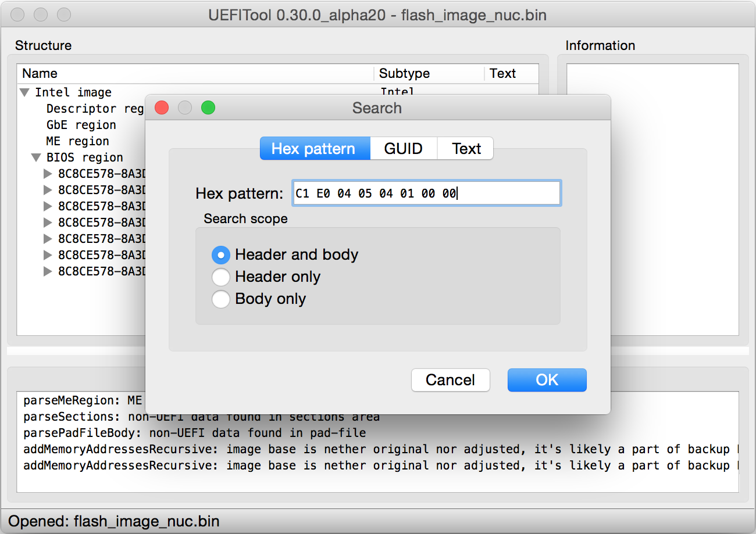Screen dimensions: 756x534
Task: Click the parseMeRegion message in the log
Action: (83, 400)
